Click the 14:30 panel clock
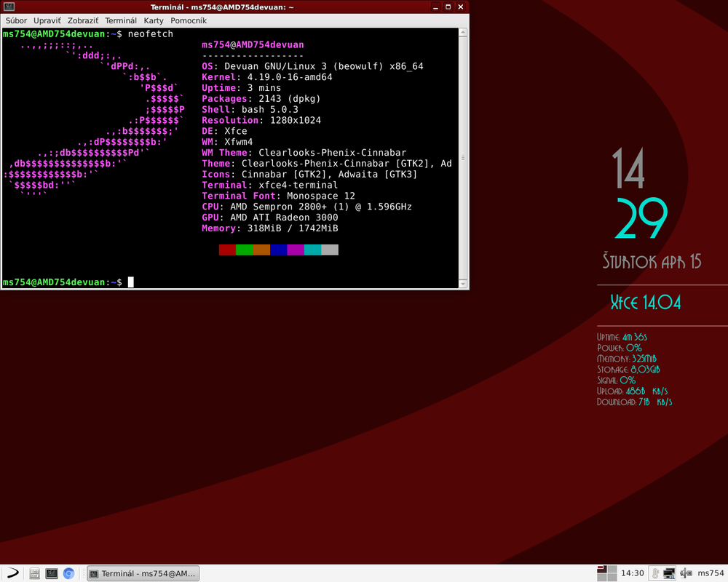This screenshot has width=728, height=582. (x=633, y=573)
